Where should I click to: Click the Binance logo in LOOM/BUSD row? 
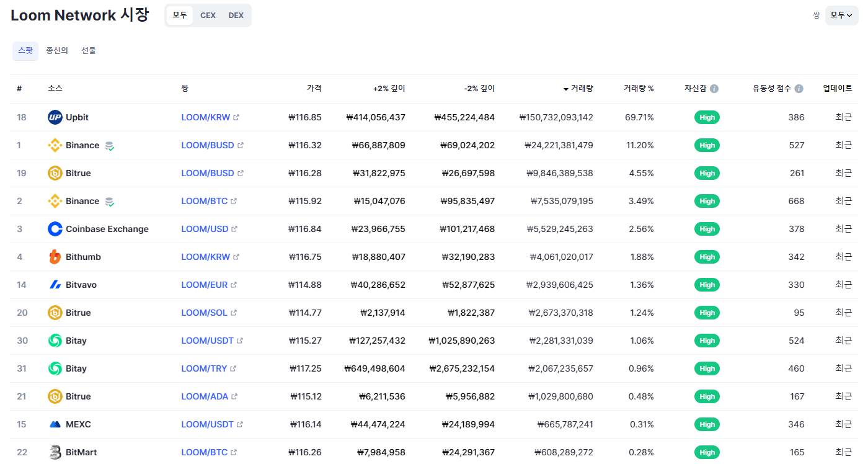pyautogui.click(x=55, y=145)
